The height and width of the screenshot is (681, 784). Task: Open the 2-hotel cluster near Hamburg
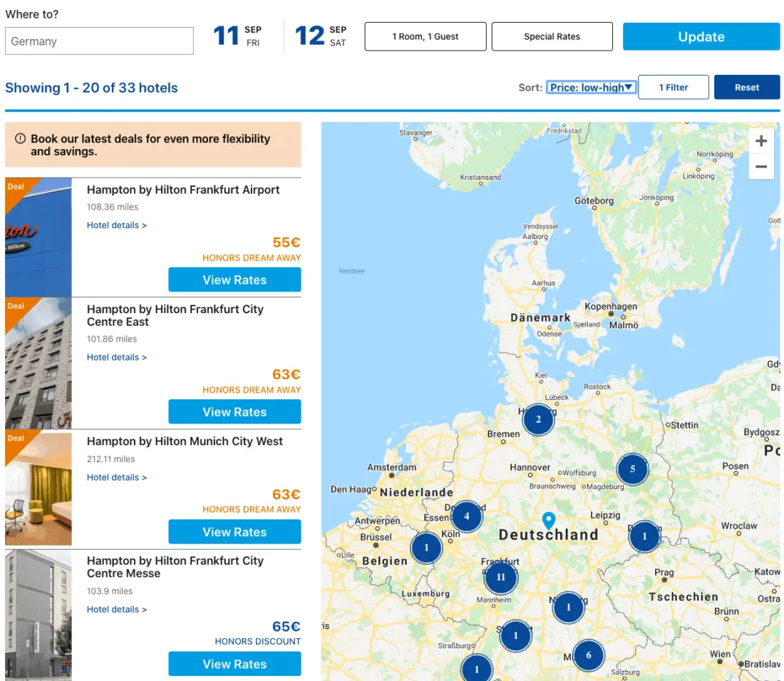tap(538, 419)
